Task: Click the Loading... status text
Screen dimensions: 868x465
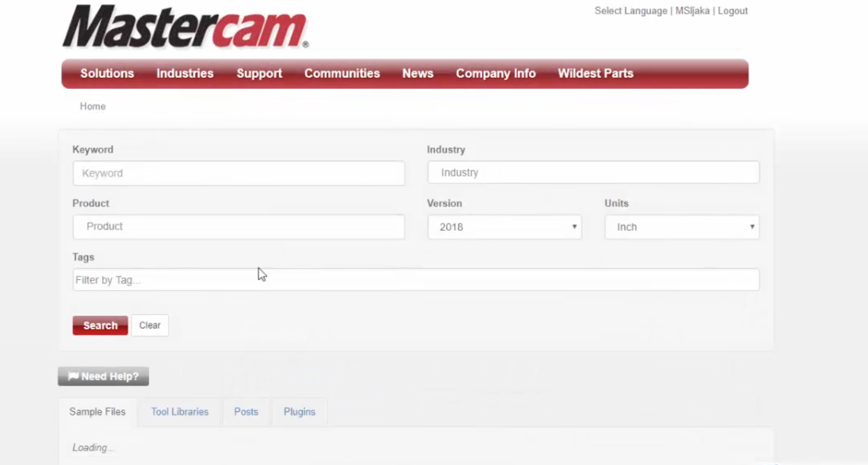Action: (x=93, y=448)
